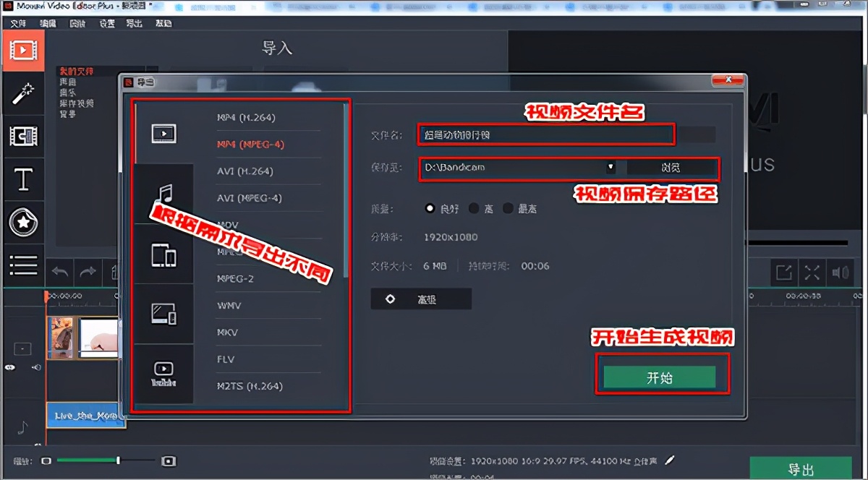The image size is (868, 480).
Task: Open the second item in the menu bar
Action: (x=48, y=23)
